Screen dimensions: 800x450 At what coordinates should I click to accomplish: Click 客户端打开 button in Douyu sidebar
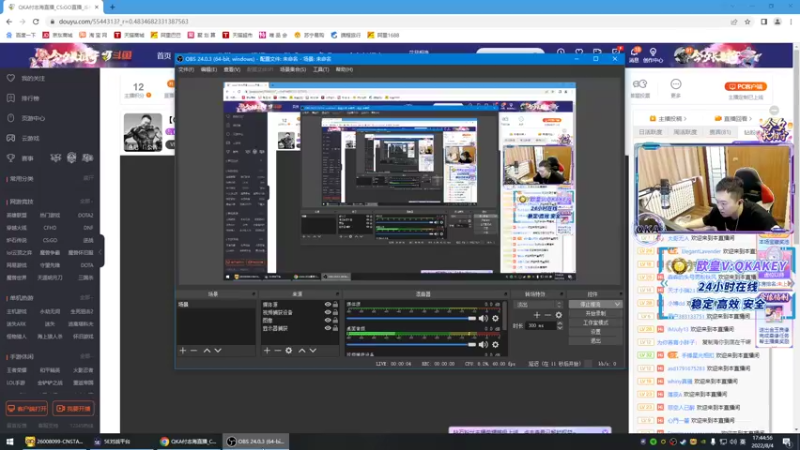coord(27,409)
